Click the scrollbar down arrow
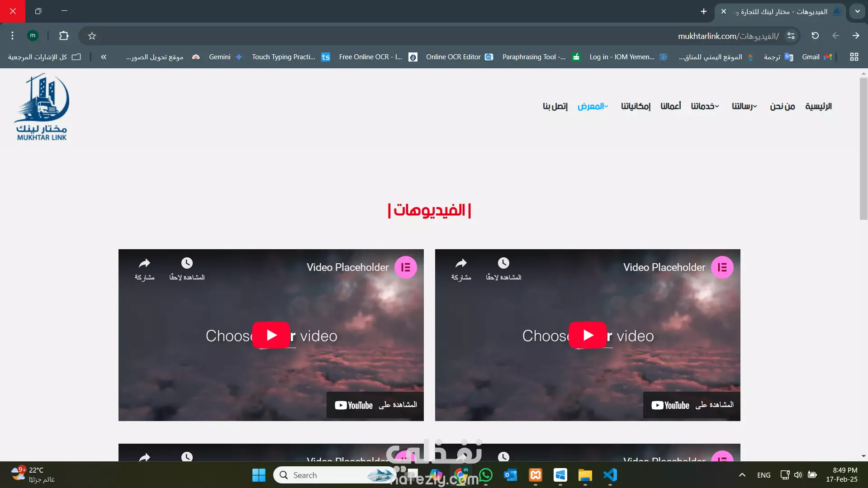This screenshot has width=868, height=488. 863,456
